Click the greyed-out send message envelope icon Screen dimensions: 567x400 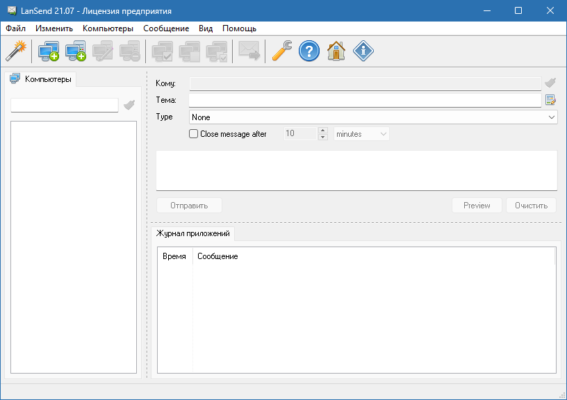tap(249, 51)
